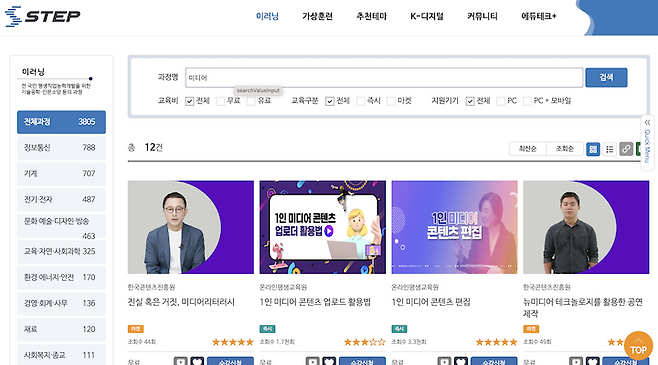658x365 pixels.
Task: Select 경영·회계·사무 136 category
Action: (61, 303)
